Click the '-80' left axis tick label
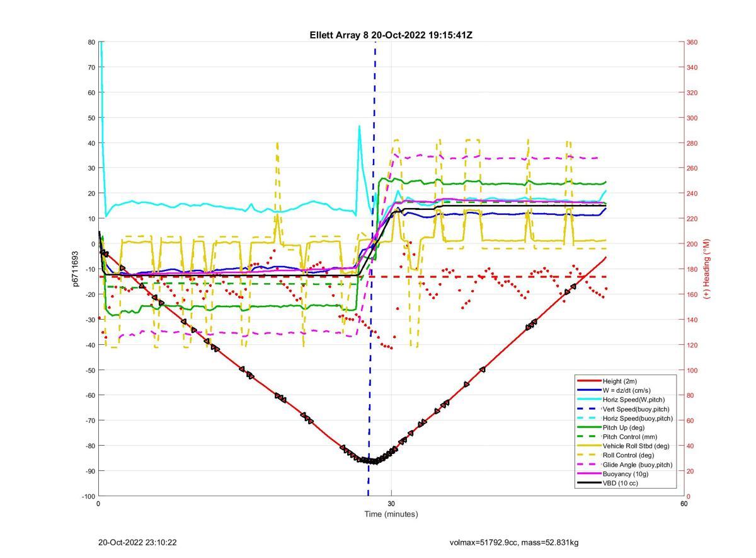Viewport: 756px width, 558px height. [x=91, y=446]
